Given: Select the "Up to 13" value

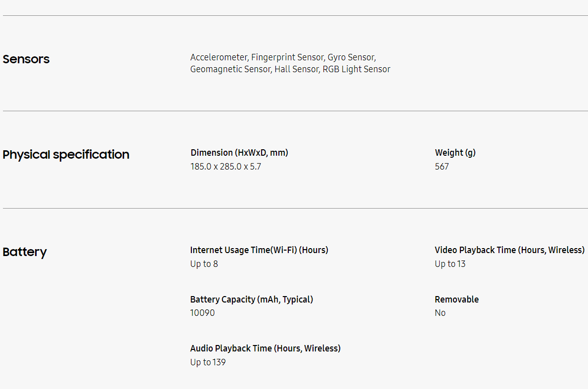Looking at the screenshot, I should (450, 264).
